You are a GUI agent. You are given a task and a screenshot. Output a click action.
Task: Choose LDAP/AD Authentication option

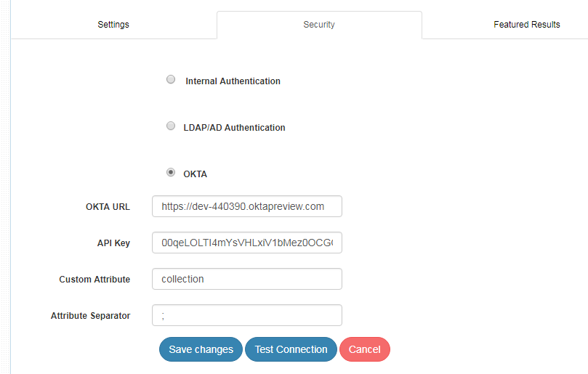click(x=171, y=126)
